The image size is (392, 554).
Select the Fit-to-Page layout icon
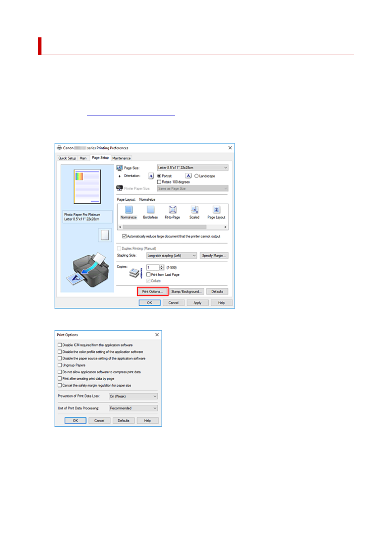(x=172, y=210)
